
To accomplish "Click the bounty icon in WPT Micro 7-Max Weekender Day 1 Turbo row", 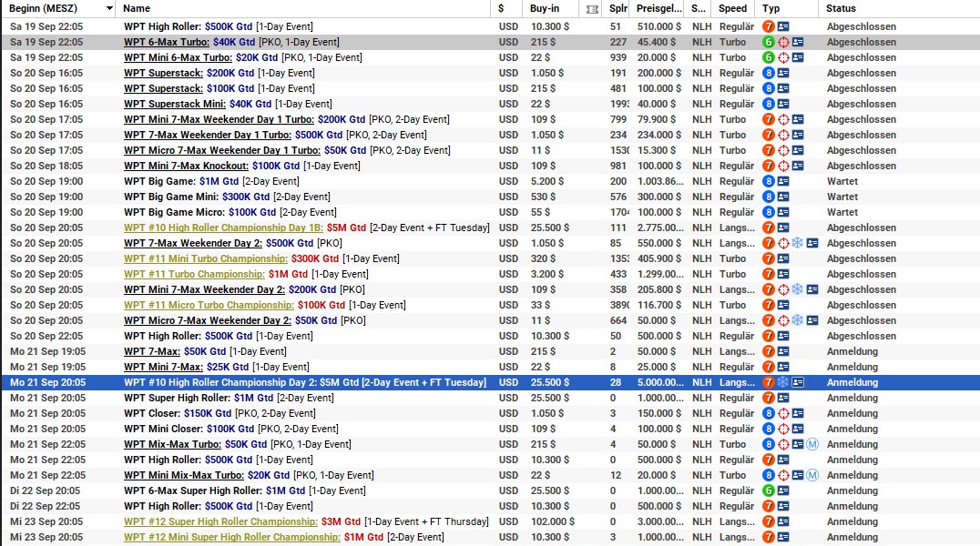I will (783, 150).
